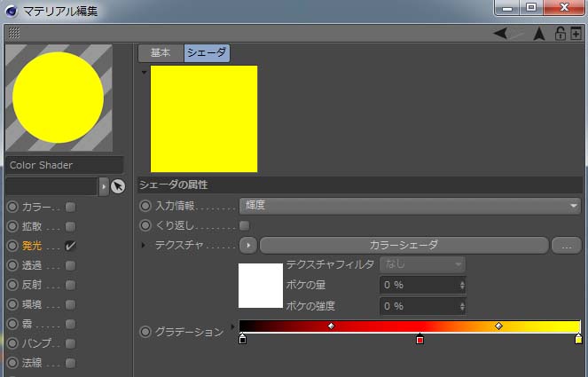Click the grip dots icon at top-left
The width and height of the screenshot is (588, 377).
(13, 33)
